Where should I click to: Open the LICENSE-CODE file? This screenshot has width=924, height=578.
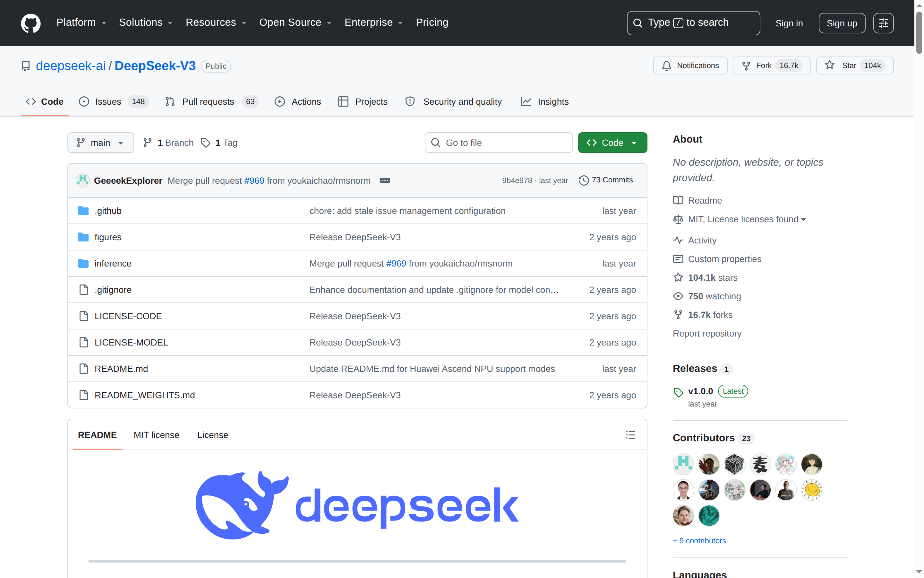coord(128,316)
